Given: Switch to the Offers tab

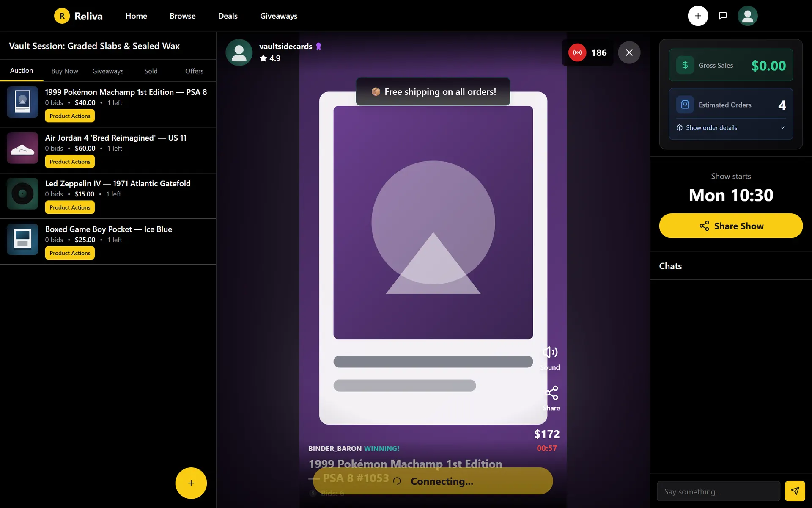Looking at the screenshot, I should tap(194, 71).
